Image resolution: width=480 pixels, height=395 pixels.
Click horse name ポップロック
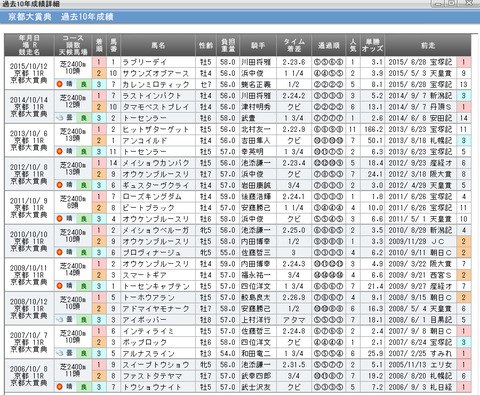[145, 342]
